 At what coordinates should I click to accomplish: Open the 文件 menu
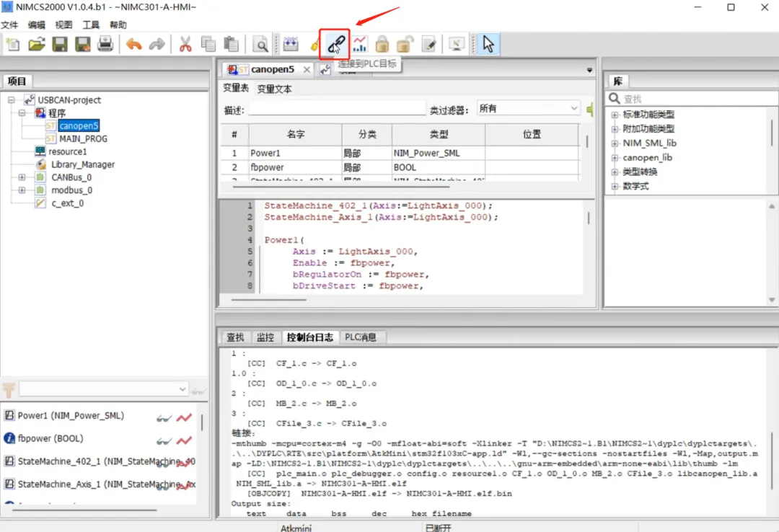(x=9, y=25)
